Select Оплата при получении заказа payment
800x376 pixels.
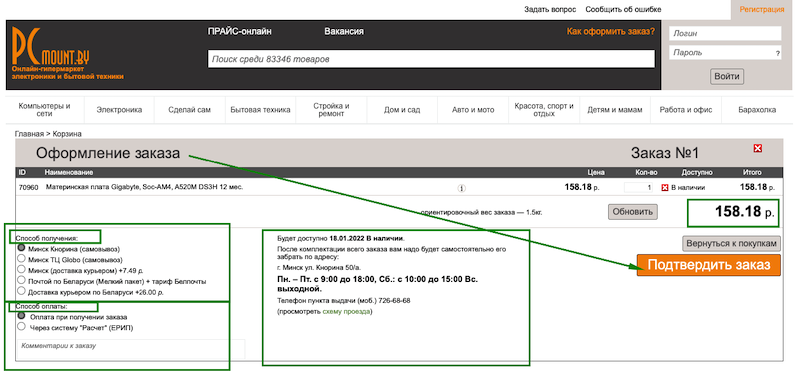coord(21,316)
